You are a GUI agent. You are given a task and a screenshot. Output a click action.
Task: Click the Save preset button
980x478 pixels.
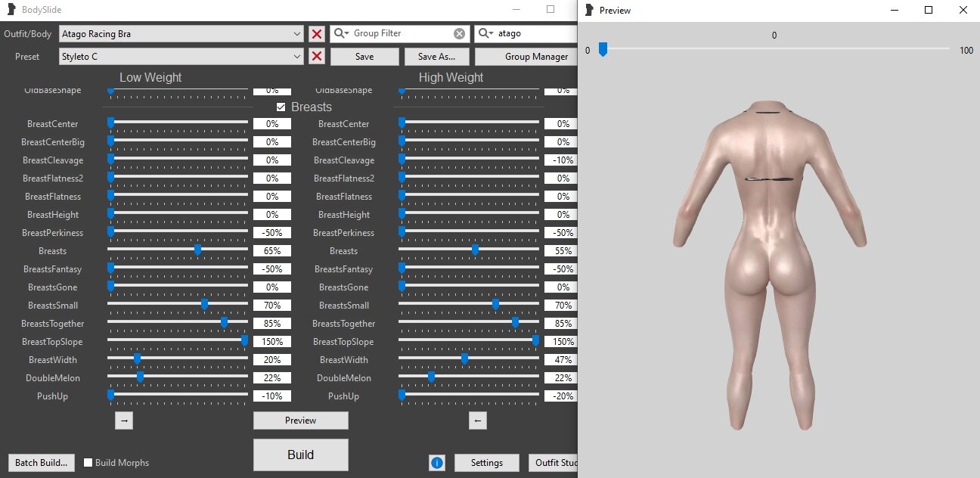point(364,57)
